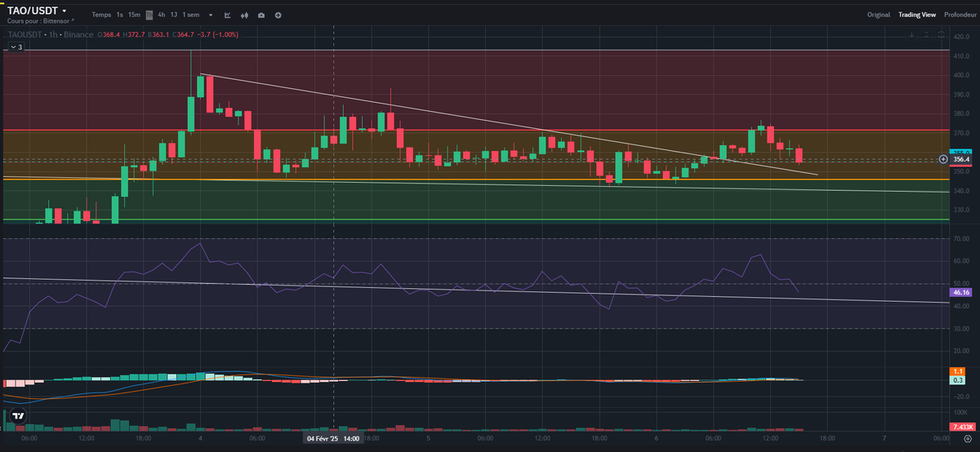Click the current price label 356.4
980x452 pixels.
960,160
